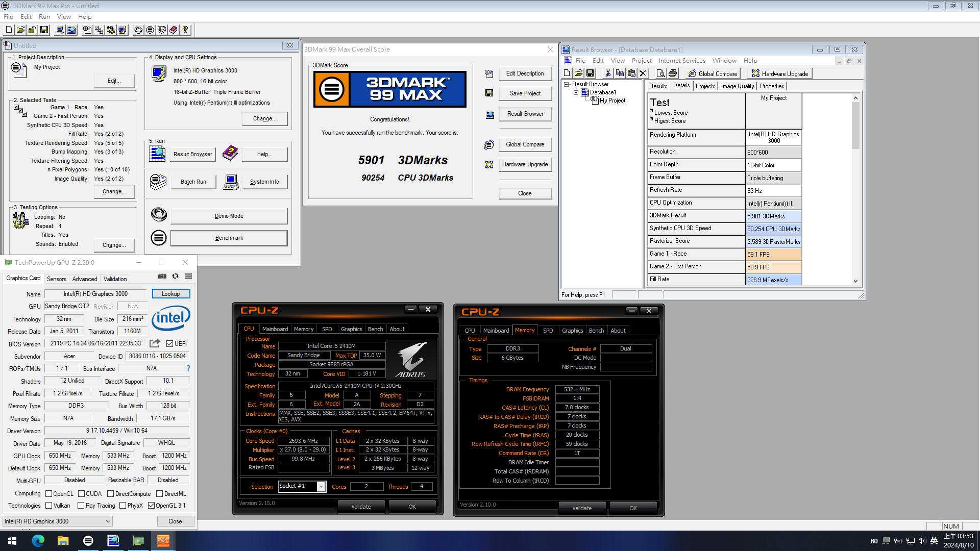
Task: Toggle Vulkan checkbox in GPU-Z
Action: (49, 506)
